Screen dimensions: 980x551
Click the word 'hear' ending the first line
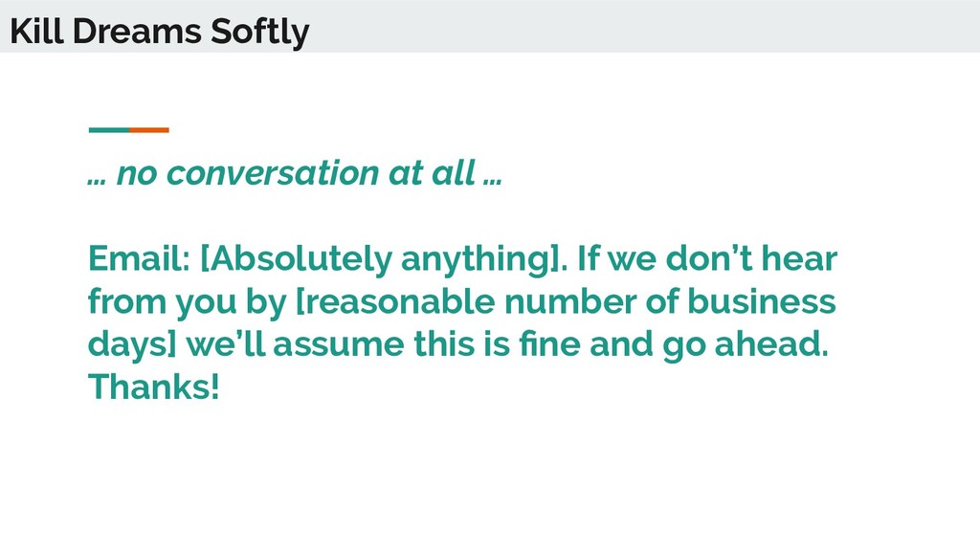[x=799, y=258]
